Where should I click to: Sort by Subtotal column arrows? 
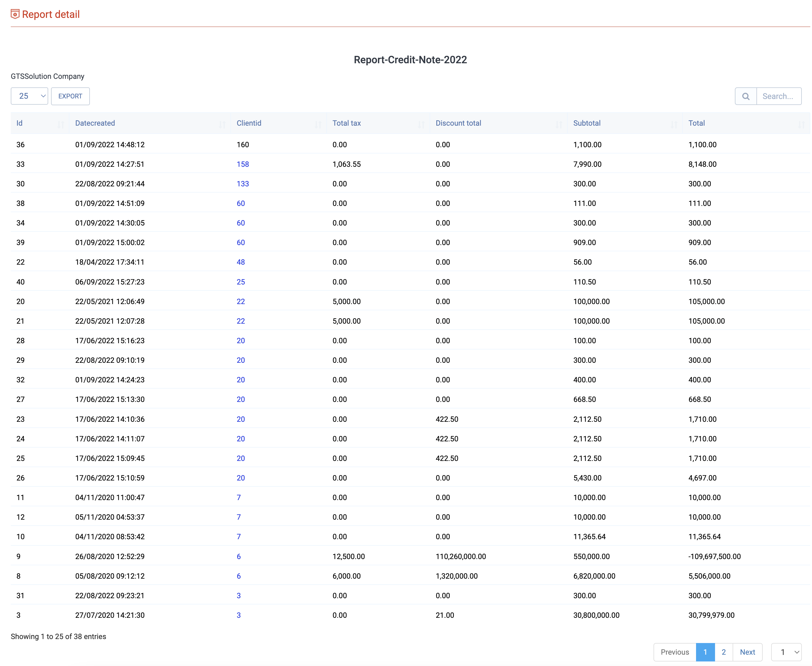pos(674,124)
